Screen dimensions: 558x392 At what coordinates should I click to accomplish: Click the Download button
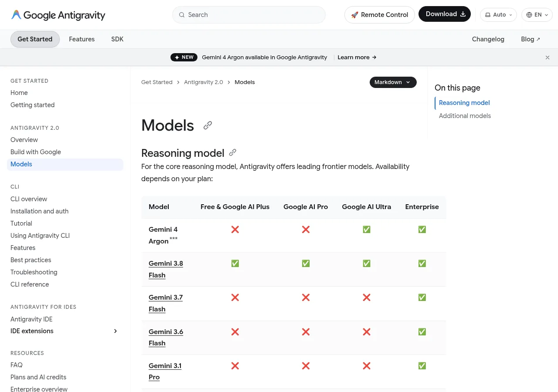(445, 14)
